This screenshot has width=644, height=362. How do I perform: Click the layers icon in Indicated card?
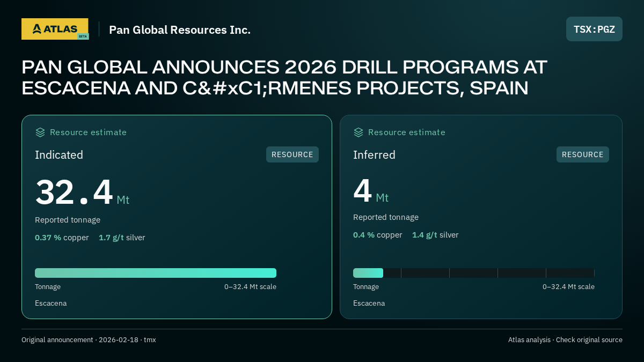click(x=40, y=132)
